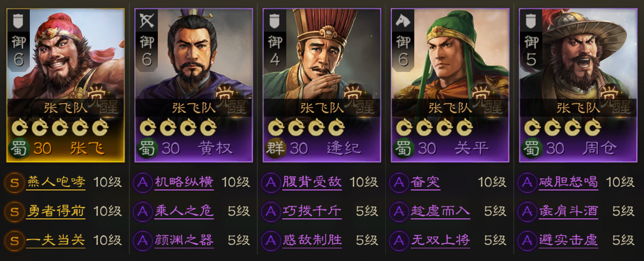Click the A rank icon beside 破胆怒喝
Viewport: 644px width, 261px height.
[x=527, y=182]
